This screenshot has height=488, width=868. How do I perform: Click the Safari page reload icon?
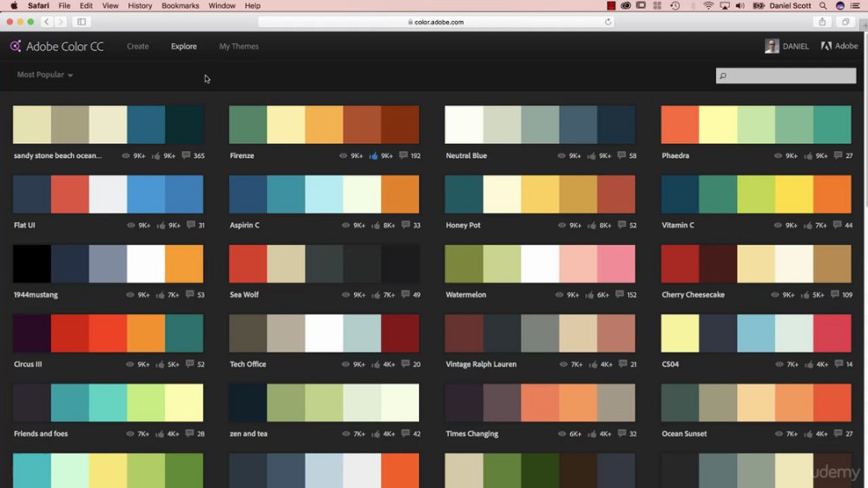(608, 22)
